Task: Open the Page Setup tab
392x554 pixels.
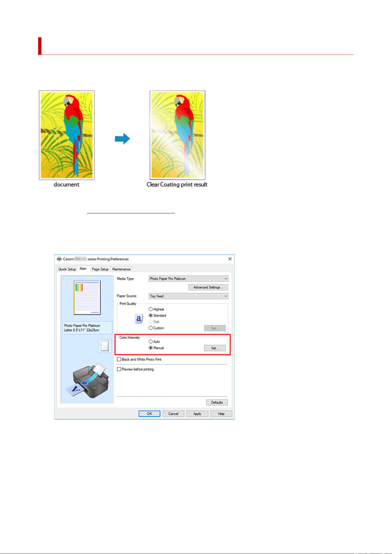Action: 100,269
